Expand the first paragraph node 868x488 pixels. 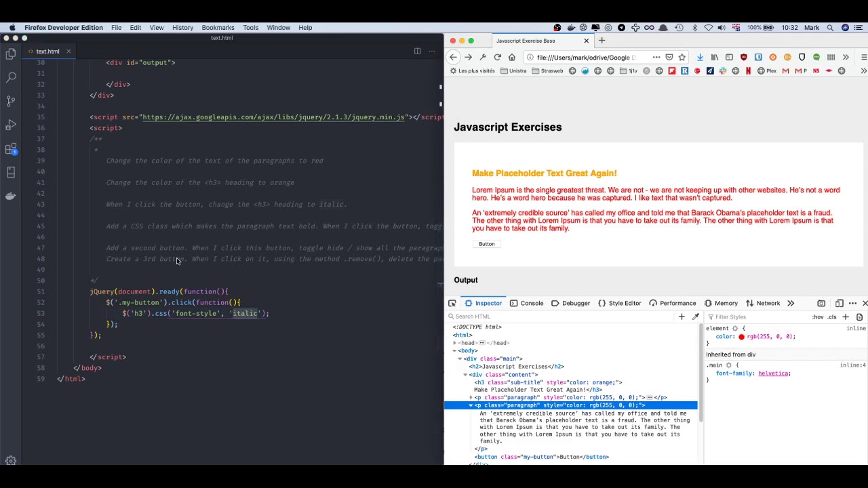(471, 398)
